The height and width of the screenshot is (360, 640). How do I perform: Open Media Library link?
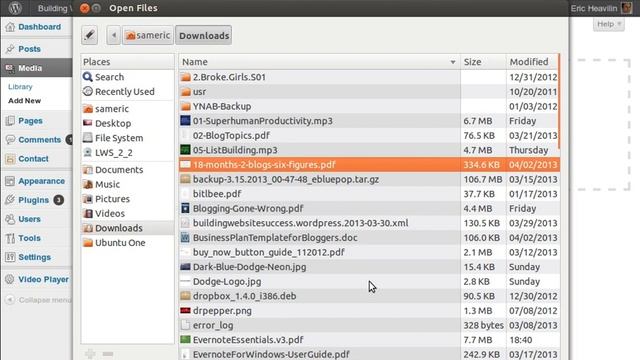pyautogui.click(x=20, y=87)
